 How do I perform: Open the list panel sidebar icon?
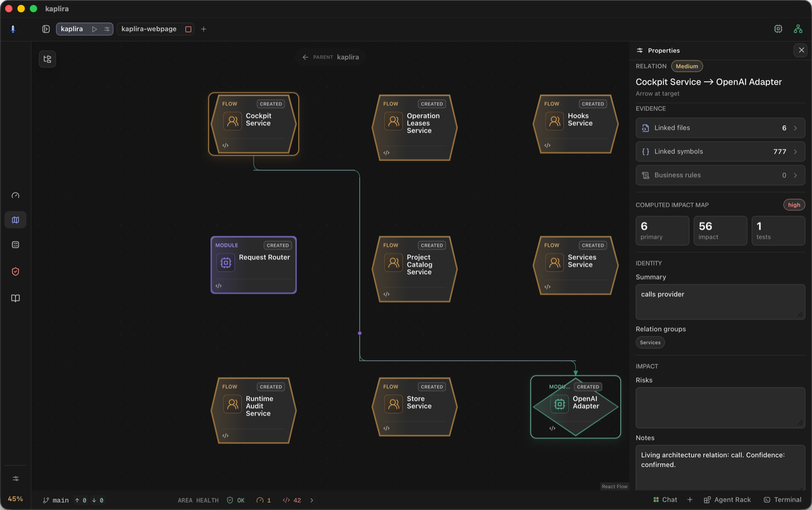(16, 245)
